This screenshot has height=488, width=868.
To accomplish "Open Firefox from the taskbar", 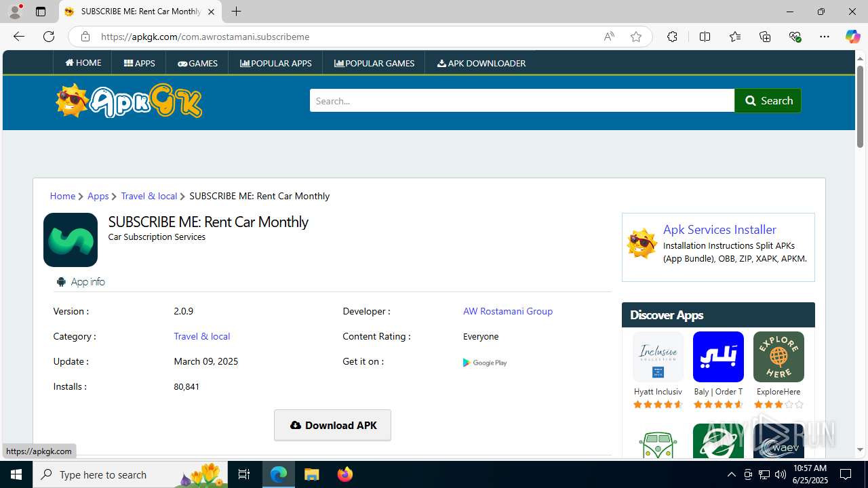I will tap(344, 474).
